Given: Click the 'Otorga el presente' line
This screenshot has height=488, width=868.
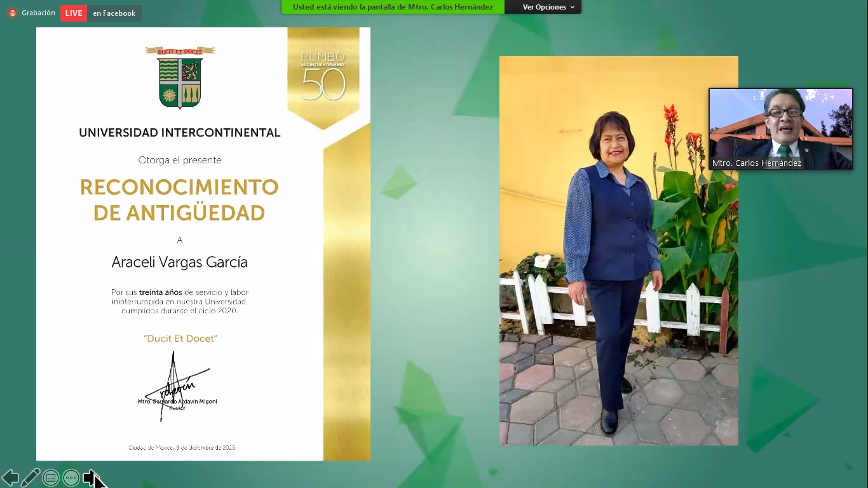Looking at the screenshot, I should (x=180, y=160).
